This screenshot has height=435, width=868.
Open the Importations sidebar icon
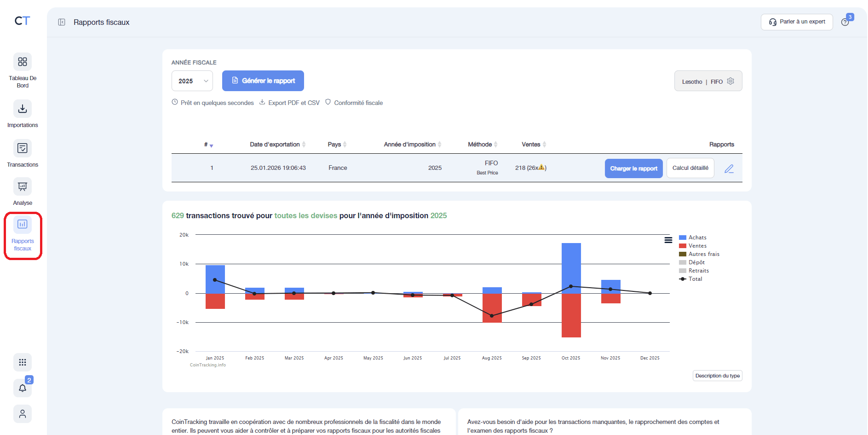(23, 109)
